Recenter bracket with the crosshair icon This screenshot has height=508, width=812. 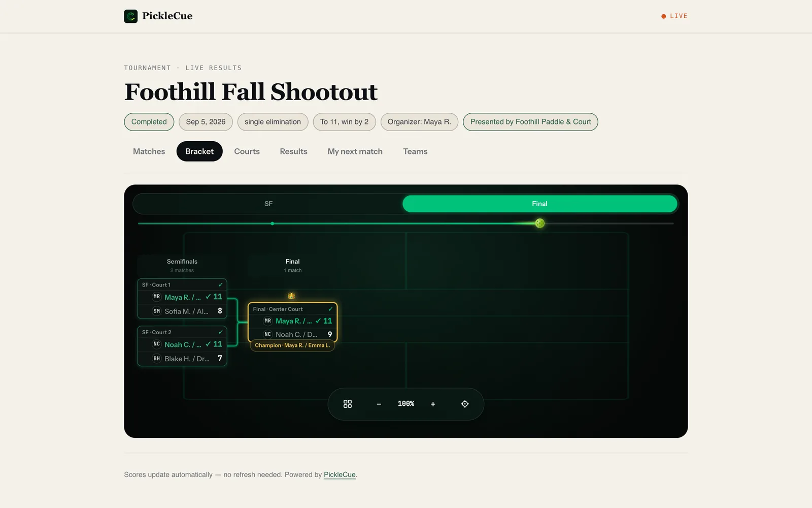click(x=465, y=404)
